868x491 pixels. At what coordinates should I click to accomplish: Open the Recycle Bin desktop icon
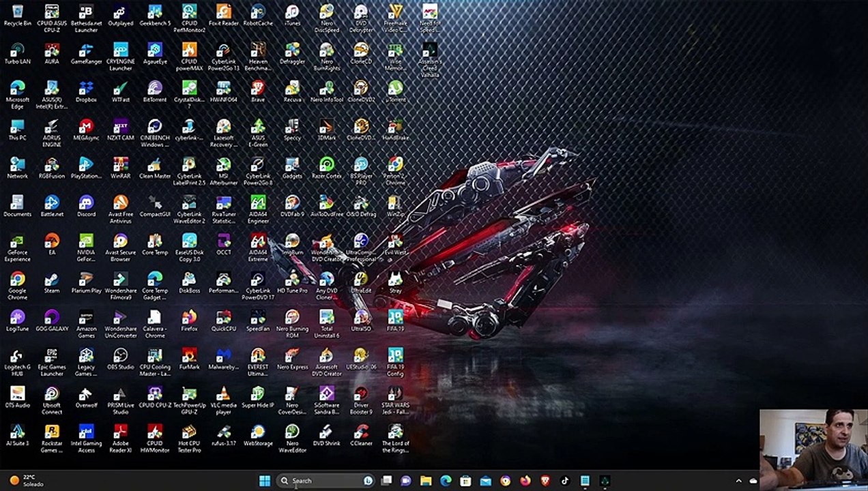point(17,16)
